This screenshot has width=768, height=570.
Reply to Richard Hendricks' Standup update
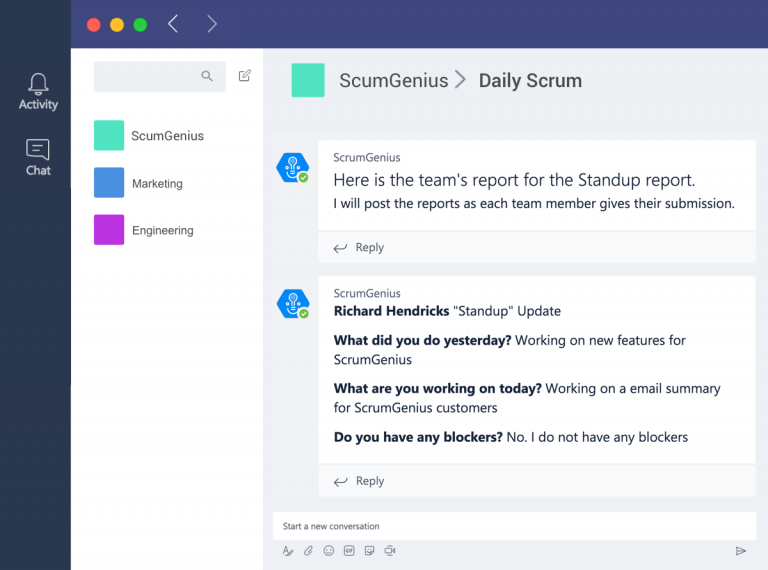click(x=359, y=481)
